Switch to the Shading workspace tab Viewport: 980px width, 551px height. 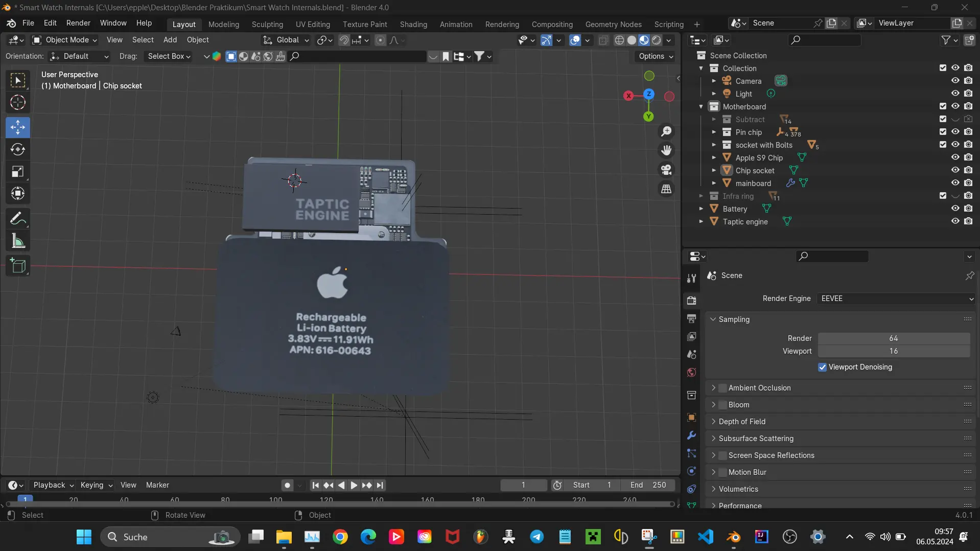413,24
